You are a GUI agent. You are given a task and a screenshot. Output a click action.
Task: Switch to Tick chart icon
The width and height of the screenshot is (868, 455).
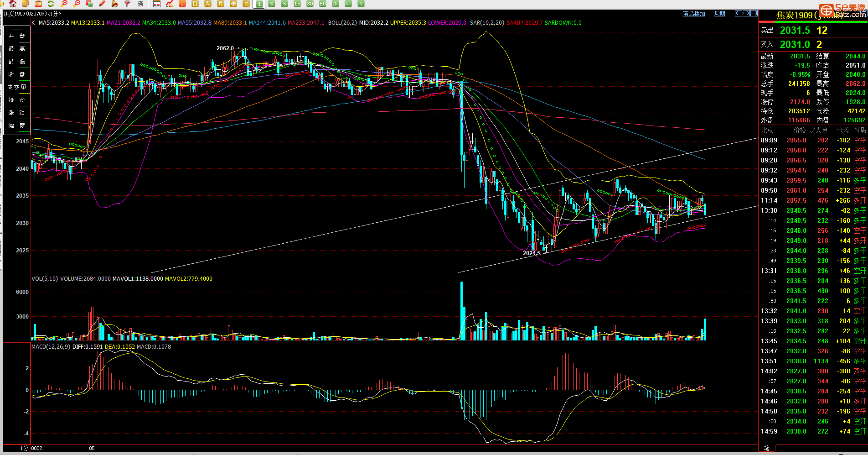182,4
